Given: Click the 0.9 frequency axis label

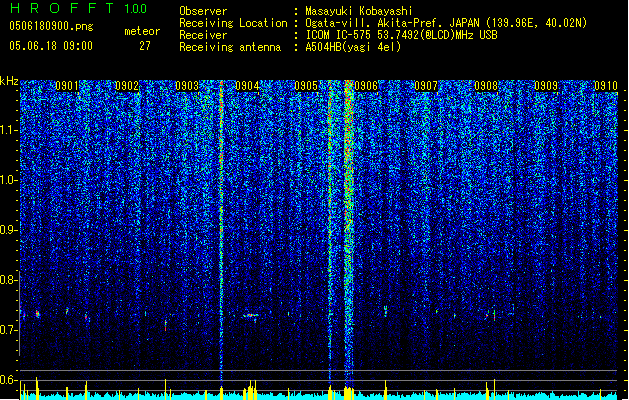Looking at the screenshot, I should [9, 230].
